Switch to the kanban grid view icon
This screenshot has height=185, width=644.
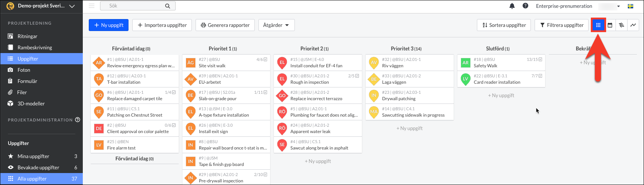598,25
